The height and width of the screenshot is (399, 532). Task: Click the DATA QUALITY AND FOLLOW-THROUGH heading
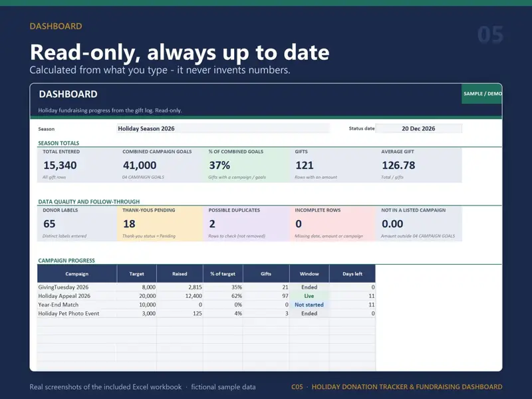[89, 201]
